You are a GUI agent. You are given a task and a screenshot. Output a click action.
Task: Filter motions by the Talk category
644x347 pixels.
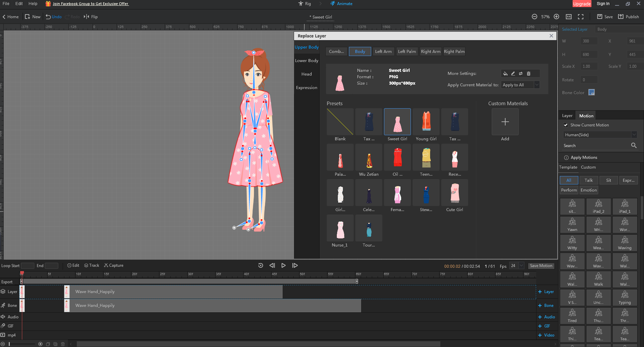tap(589, 180)
